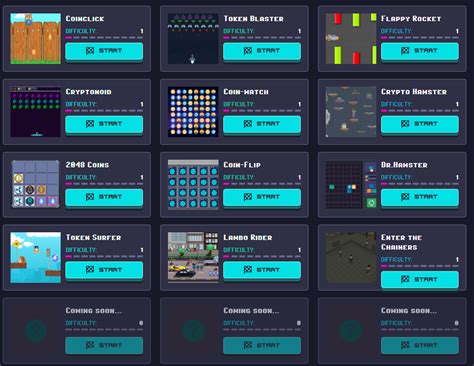This screenshot has width=474, height=366.
Task: Open the Enter the Chainers thumbnail
Action: [x=351, y=257]
